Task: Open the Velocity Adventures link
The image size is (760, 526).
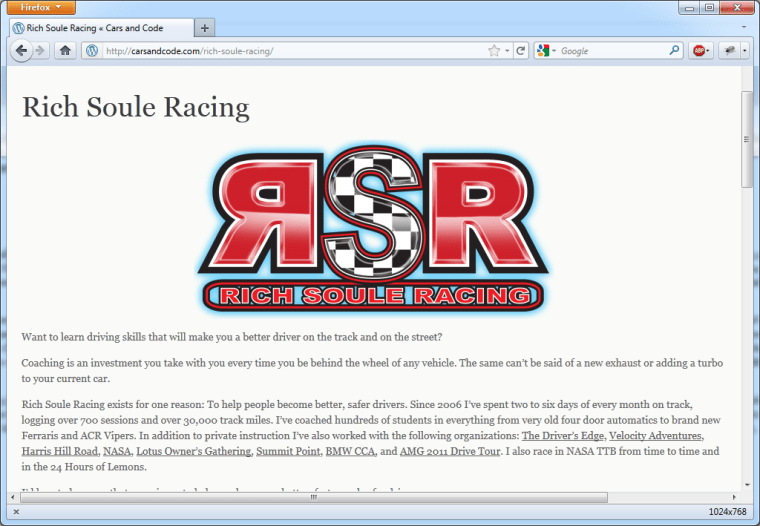Action: point(655,436)
